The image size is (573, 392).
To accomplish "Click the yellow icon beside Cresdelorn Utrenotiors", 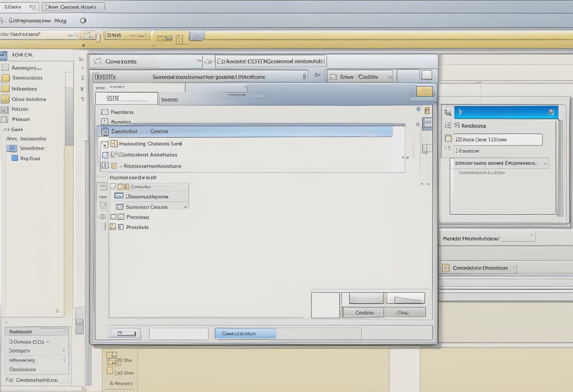I will pyautogui.click(x=446, y=268).
